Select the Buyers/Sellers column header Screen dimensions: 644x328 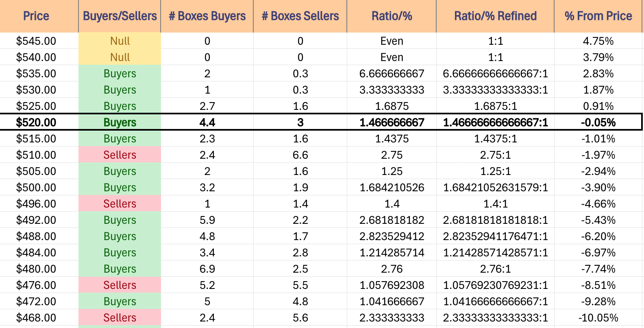pos(120,16)
